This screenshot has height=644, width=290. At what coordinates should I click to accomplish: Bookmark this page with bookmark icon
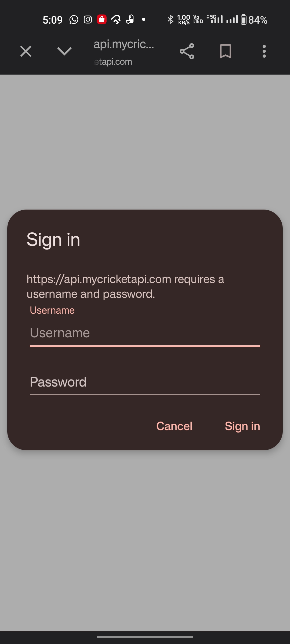tap(226, 51)
